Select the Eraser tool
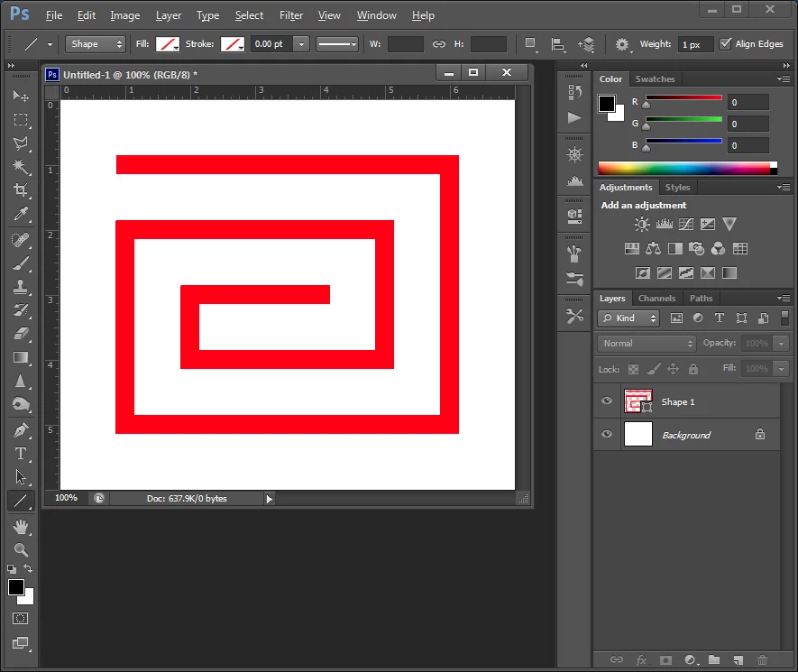The width and height of the screenshot is (798, 672). tap(21, 334)
